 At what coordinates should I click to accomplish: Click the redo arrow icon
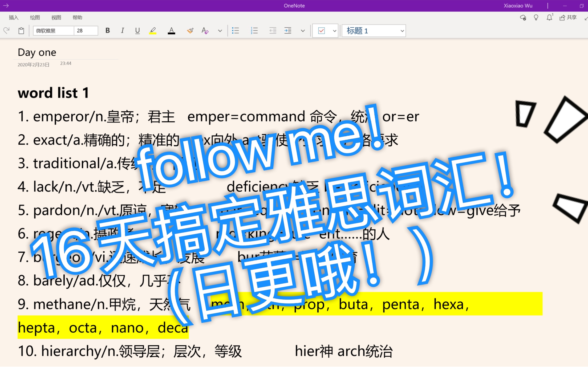(x=7, y=31)
